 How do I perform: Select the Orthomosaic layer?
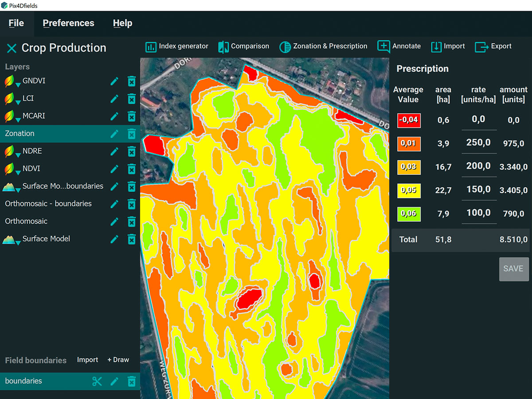tap(26, 221)
